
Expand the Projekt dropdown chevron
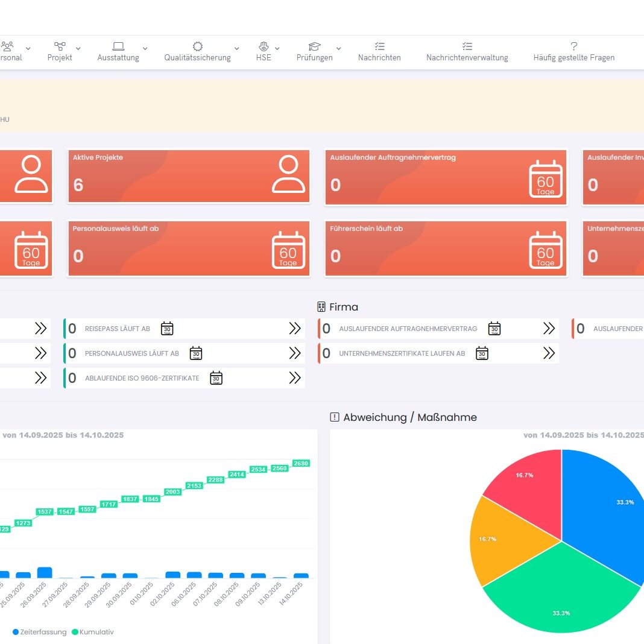78,48
